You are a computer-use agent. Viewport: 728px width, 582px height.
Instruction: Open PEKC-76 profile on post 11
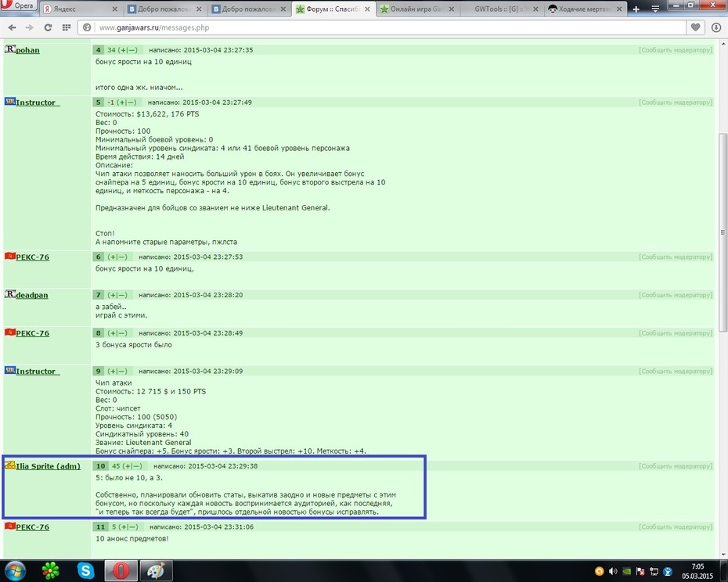[33, 527]
